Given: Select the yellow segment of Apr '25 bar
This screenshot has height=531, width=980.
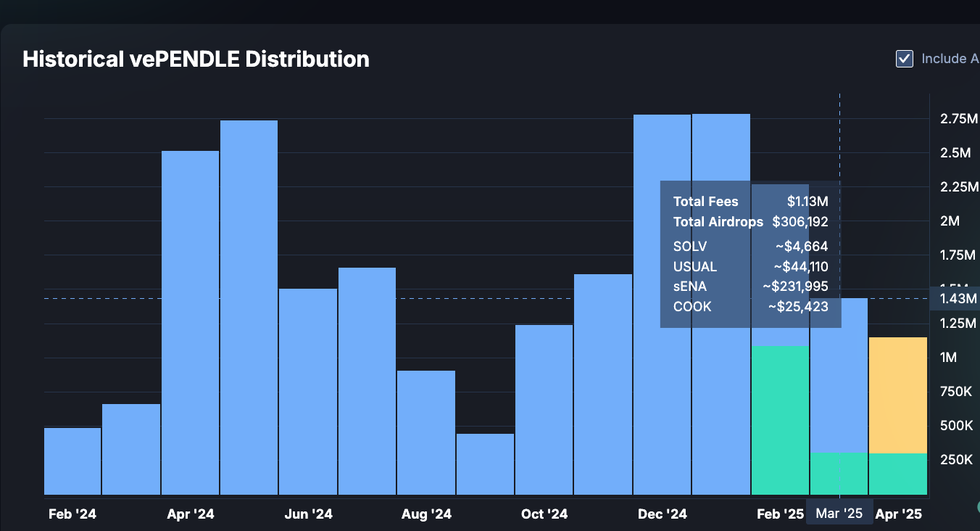Looking at the screenshot, I should pyautogui.click(x=897, y=395).
